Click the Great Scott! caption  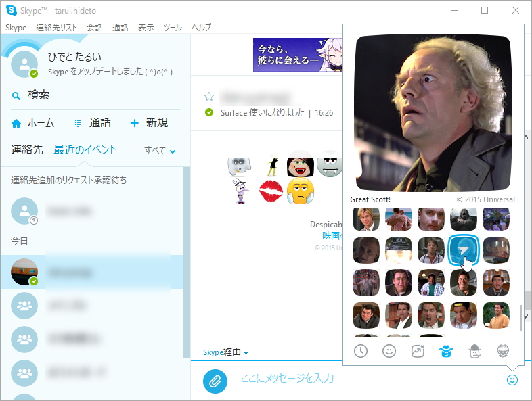pyautogui.click(x=370, y=199)
